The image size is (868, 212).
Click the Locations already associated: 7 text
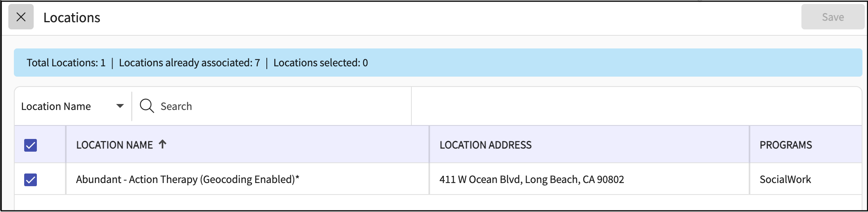click(189, 63)
